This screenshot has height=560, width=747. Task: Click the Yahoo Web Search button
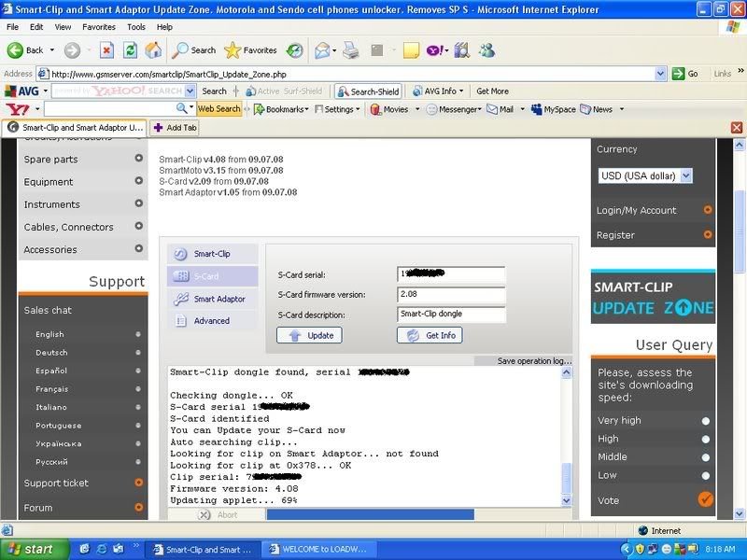(x=219, y=109)
